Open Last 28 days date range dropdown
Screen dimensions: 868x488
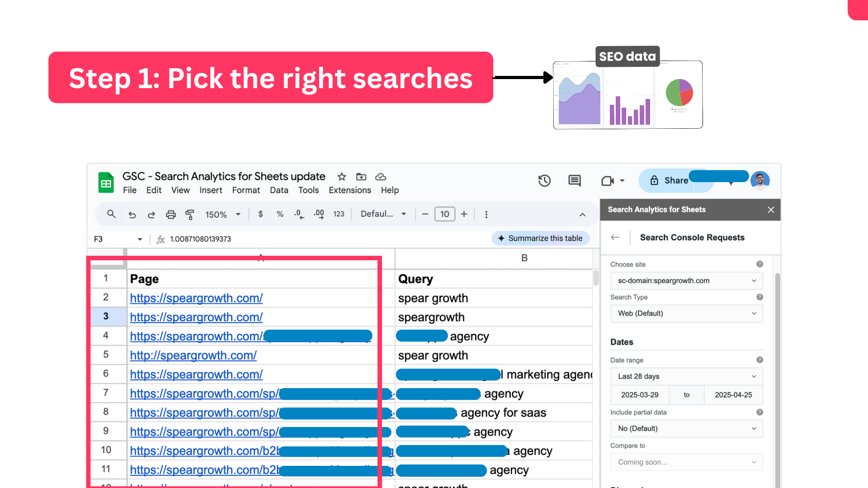coord(686,376)
